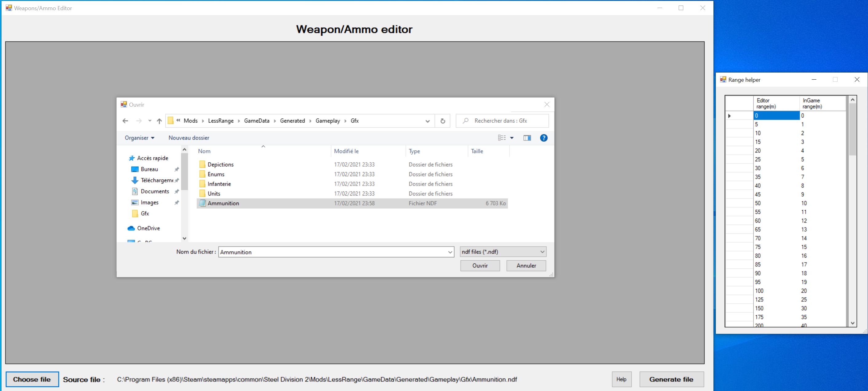
Task: Close the Ouvrir dialog
Action: coord(546,105)
